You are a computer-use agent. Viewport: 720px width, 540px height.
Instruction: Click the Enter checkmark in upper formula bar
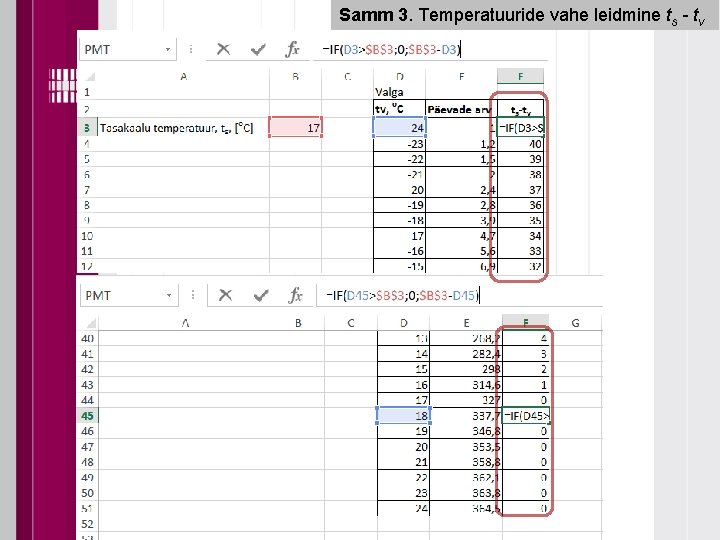point(258,49)
